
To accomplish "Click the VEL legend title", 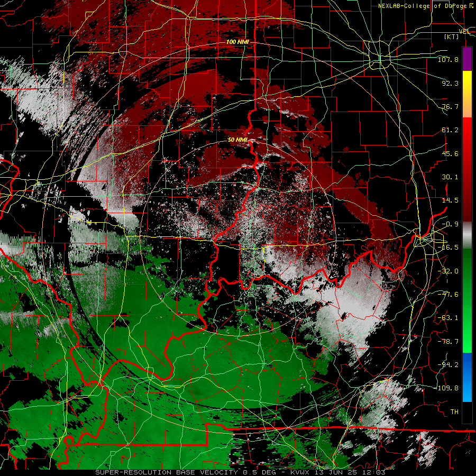I will [464, 31].
